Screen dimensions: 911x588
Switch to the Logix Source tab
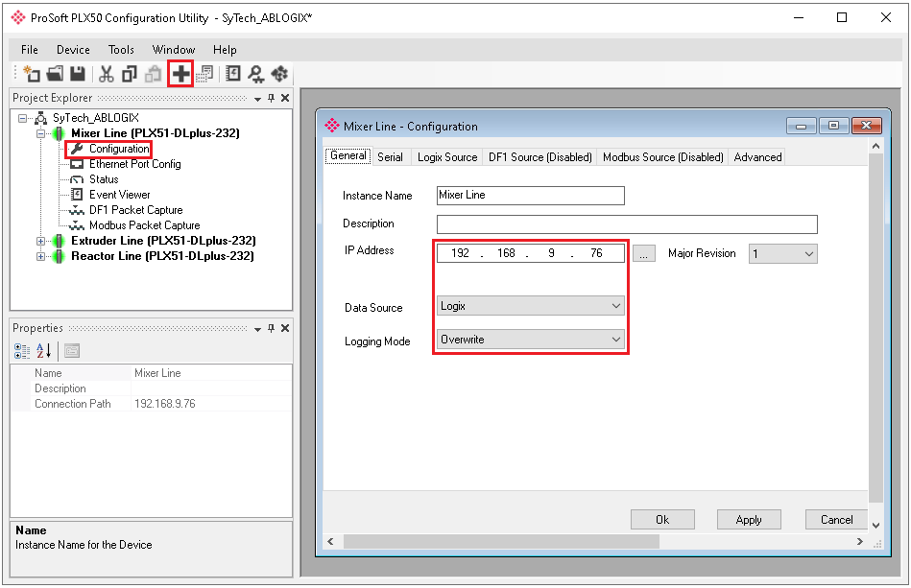[447, 157]
